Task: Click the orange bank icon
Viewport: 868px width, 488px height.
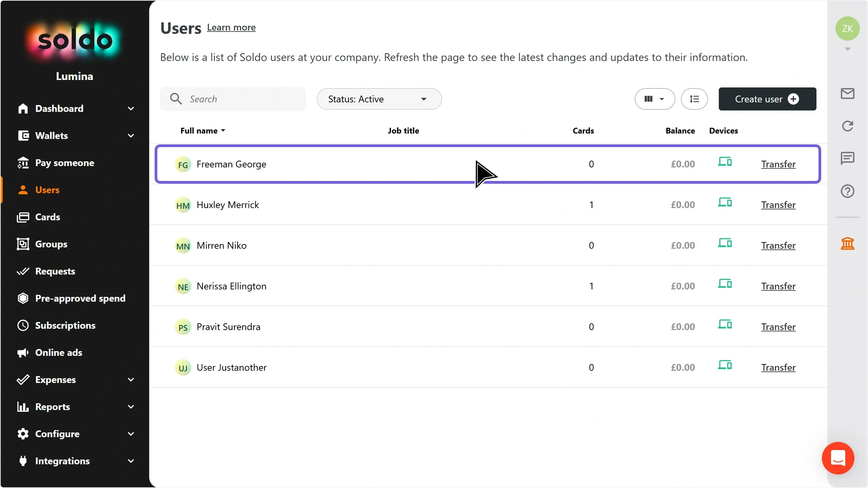Action: pos(847,243)
